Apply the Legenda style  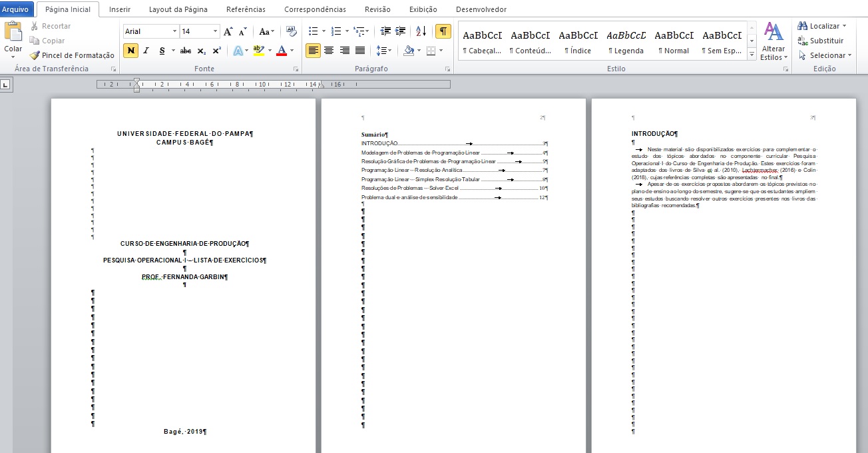pos(626,42)
